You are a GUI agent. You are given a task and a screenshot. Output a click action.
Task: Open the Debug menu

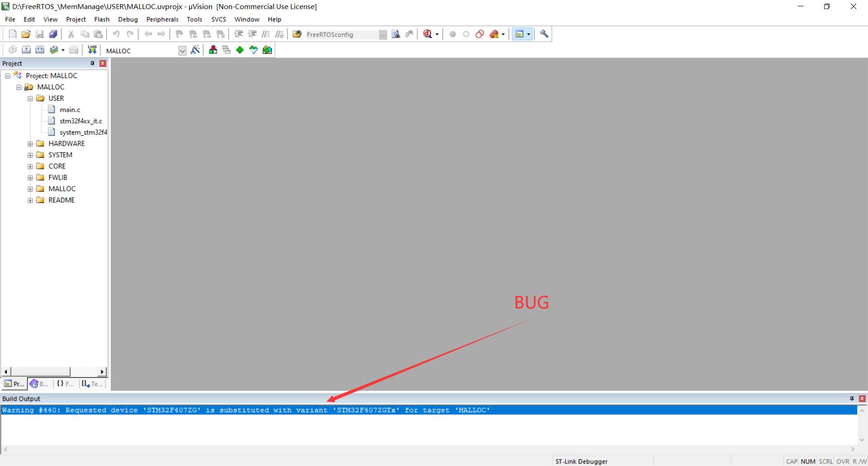tap(127, 19)
